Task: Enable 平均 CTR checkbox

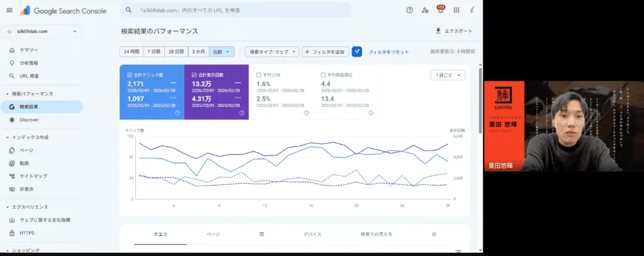Action: pos(258,75)
